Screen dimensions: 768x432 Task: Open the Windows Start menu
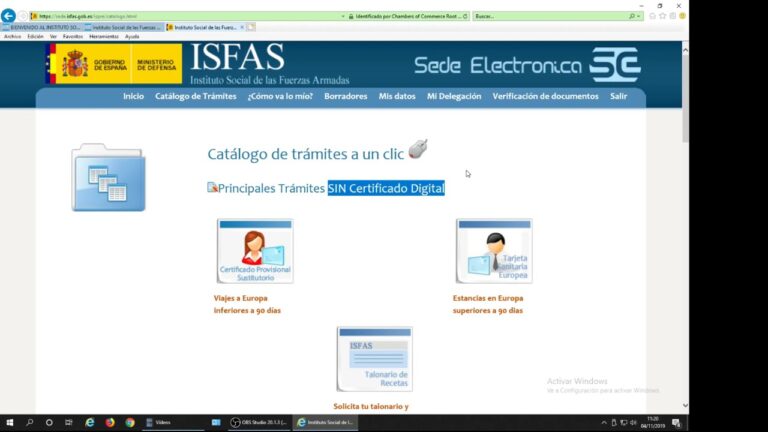(x=9, y=422)
